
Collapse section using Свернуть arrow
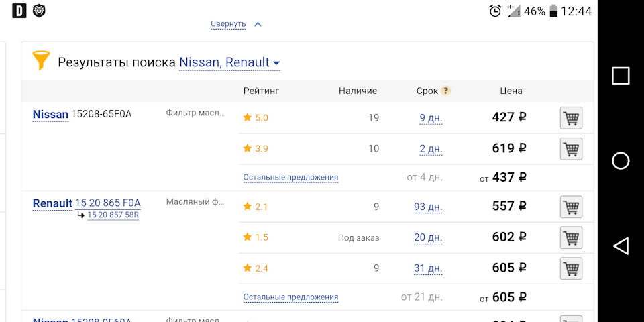tap(236, 24)
